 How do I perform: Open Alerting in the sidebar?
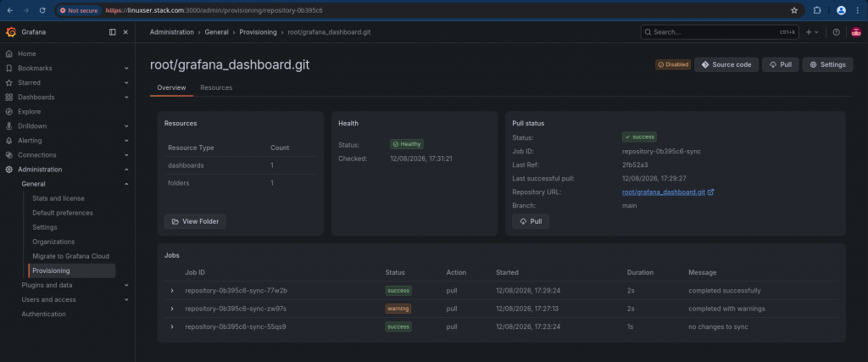(30, 141)
